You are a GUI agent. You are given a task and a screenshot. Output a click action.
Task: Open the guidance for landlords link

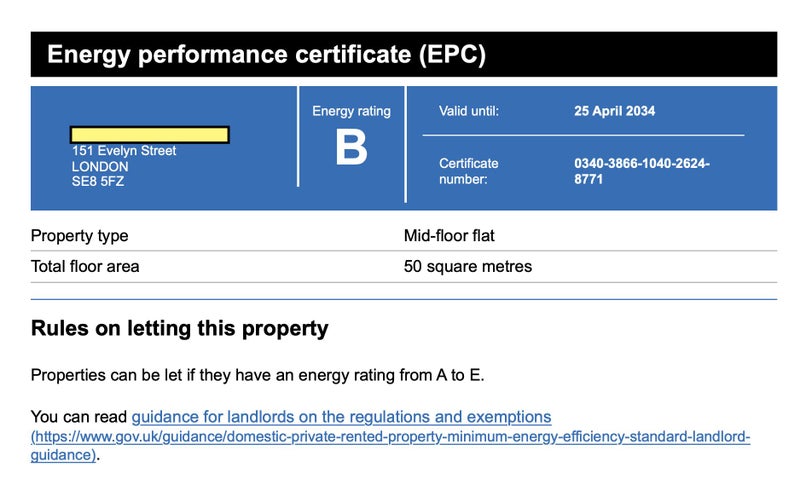click(341, 416)
